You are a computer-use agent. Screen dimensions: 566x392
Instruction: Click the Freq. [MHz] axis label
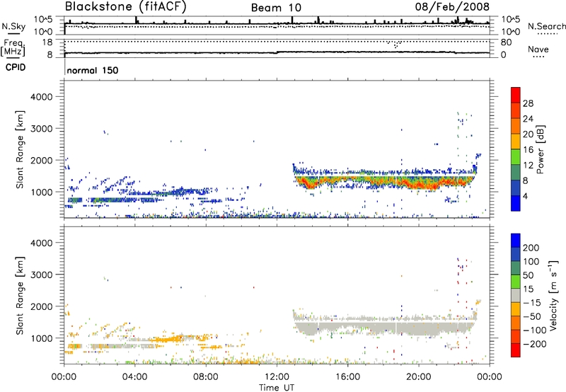tap(13, 47)
